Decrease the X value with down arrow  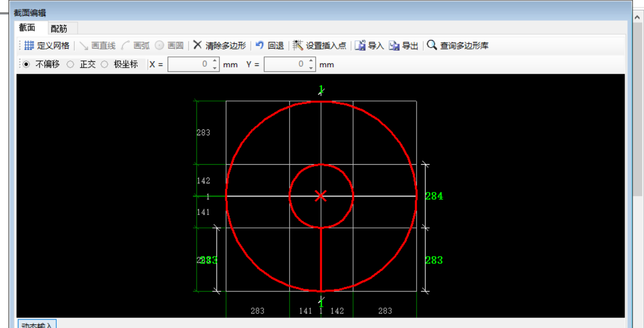tap(215, 68)
